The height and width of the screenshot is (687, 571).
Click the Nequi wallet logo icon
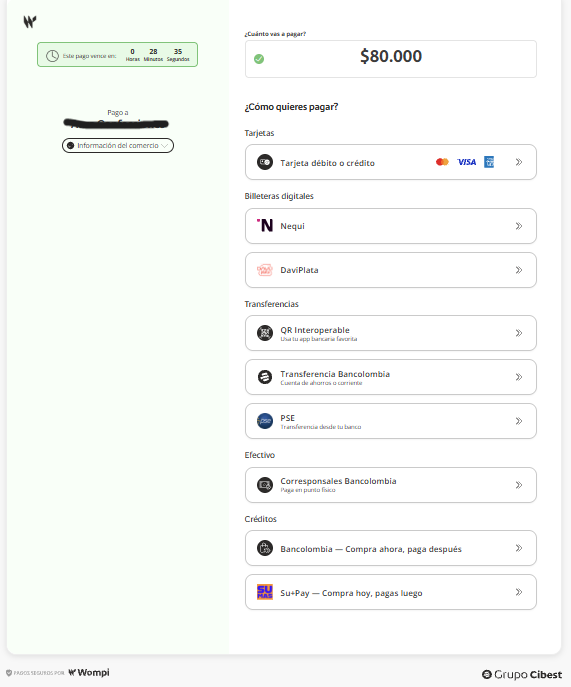pyautogui.click(x=265, y=225)
